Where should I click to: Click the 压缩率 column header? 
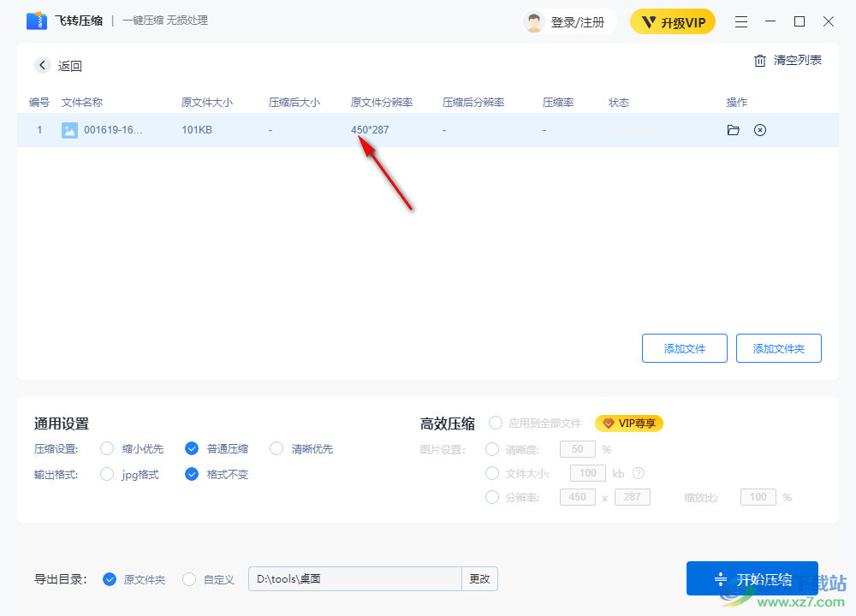tap(558, 103)
